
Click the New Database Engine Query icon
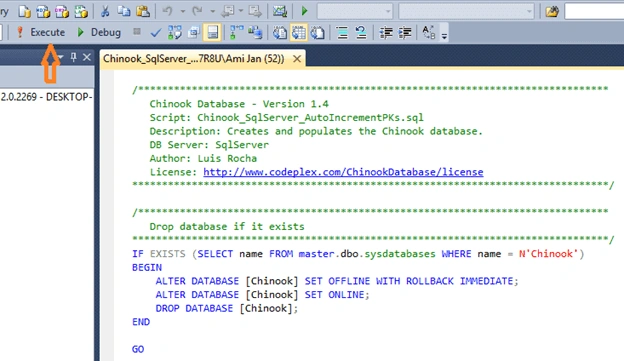pos(24,12)
